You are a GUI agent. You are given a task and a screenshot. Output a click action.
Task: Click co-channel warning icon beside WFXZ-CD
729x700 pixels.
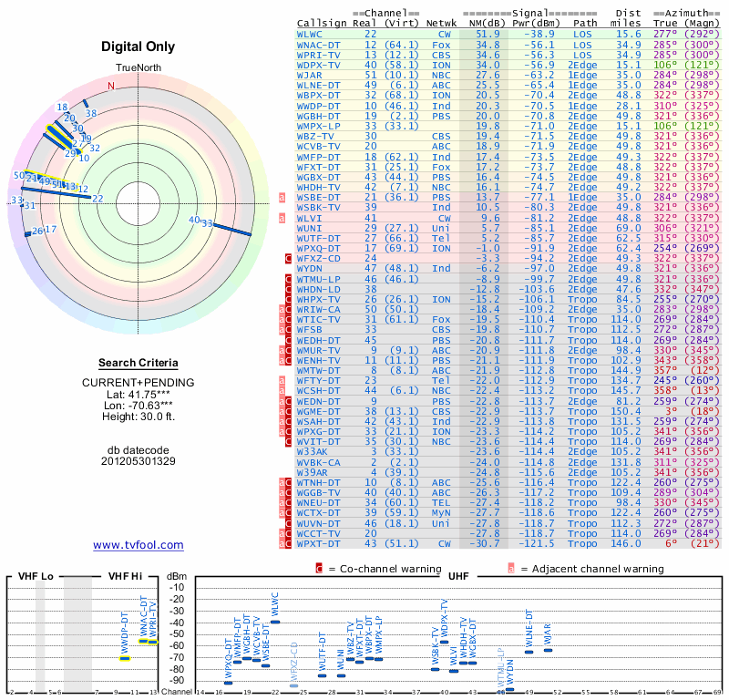tap(288, 259)
